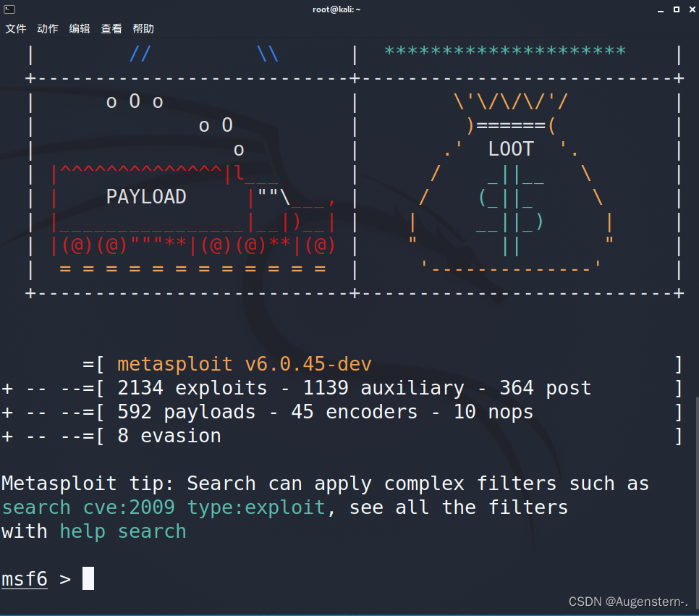Open the 查看 menu

111,29
